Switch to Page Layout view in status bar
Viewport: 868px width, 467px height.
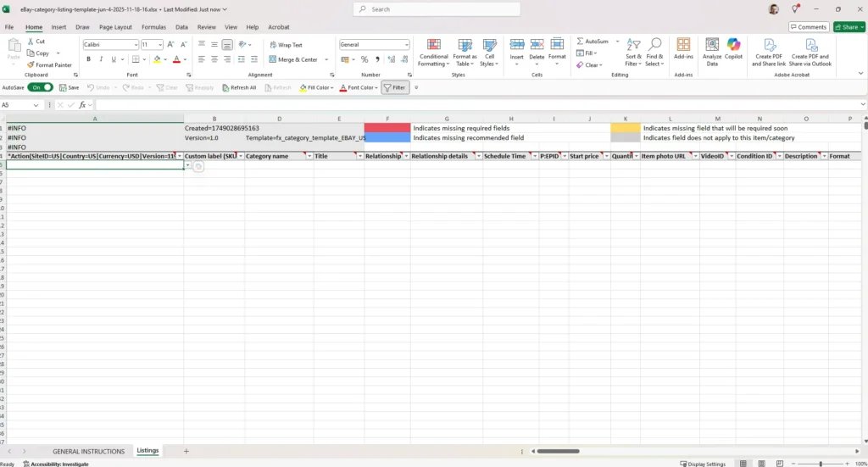point(762,464)
